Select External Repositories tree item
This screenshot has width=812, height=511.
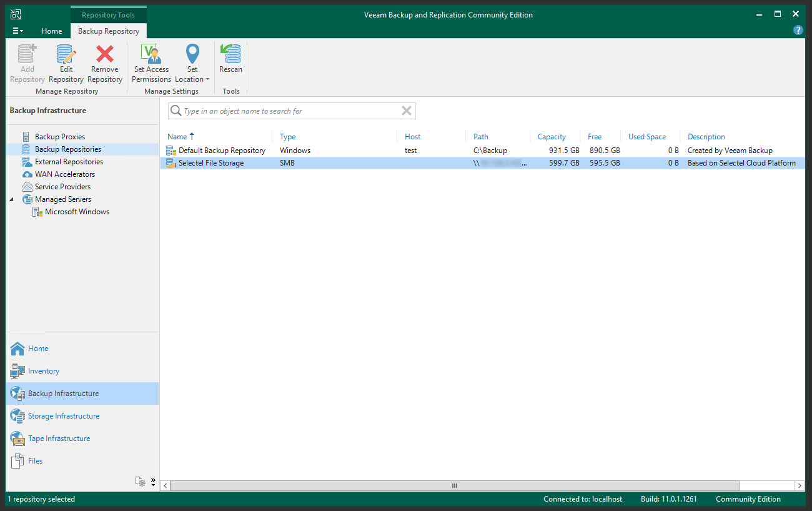pyautogui.click(x=69, y=162)
